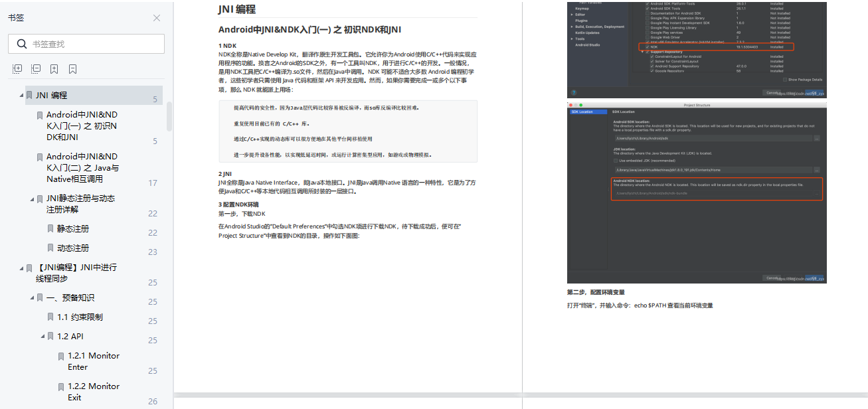Collapse the 一、预备知识 node
The height and width of the screenshot is (409, 868).
pos(31,297)
